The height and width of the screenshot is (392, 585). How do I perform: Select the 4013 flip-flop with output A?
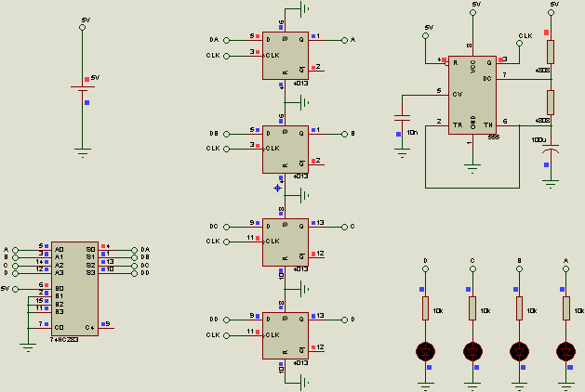(286, 56)
